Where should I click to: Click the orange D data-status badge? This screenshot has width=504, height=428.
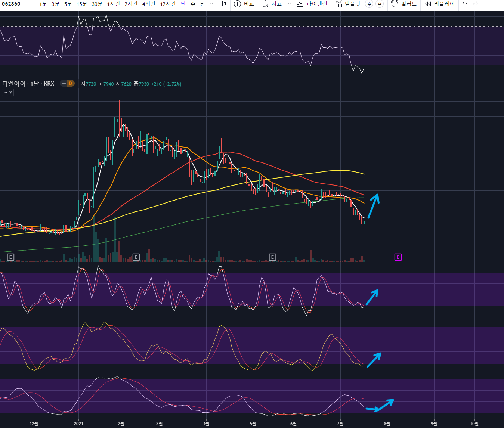(x=70, y=83)
